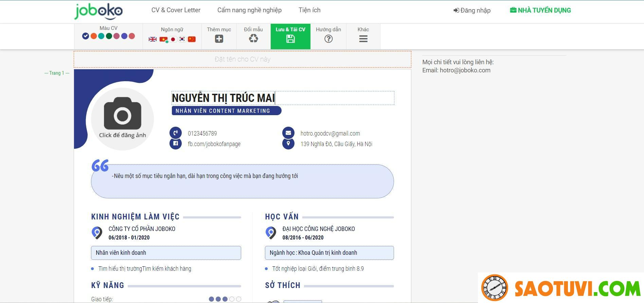Edit position box Nhân viên kinh doanh
This screenshot has height=303, width=644.
point(166,253)
